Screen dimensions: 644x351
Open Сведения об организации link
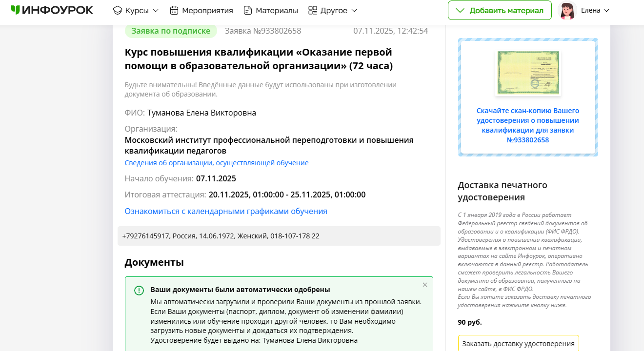[217, 163]
